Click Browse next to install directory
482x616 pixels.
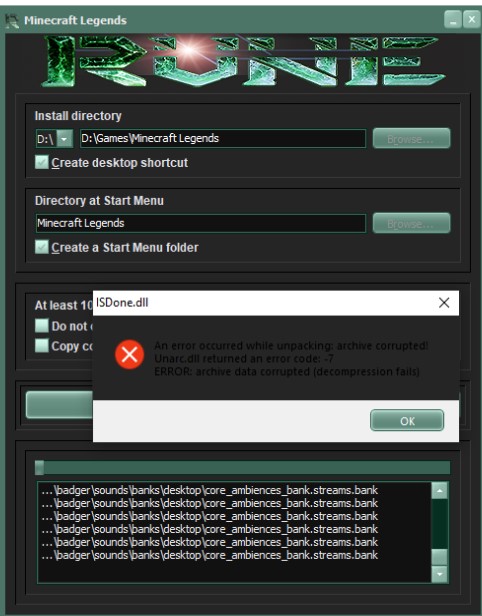point(411,138)
